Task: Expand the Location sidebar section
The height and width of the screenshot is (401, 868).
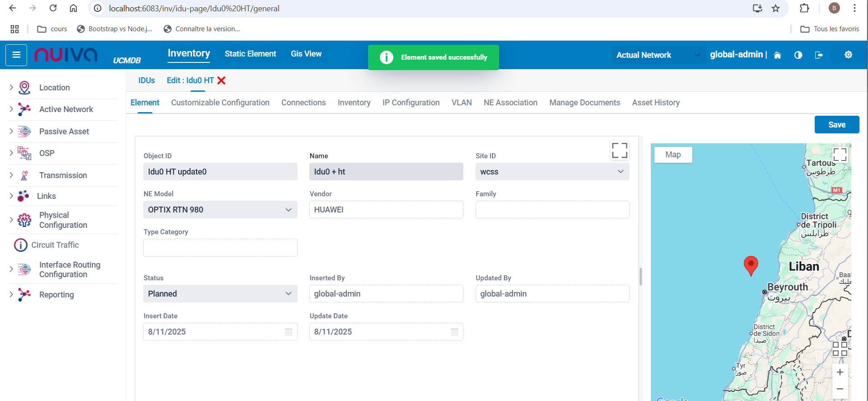Action: 11,87
